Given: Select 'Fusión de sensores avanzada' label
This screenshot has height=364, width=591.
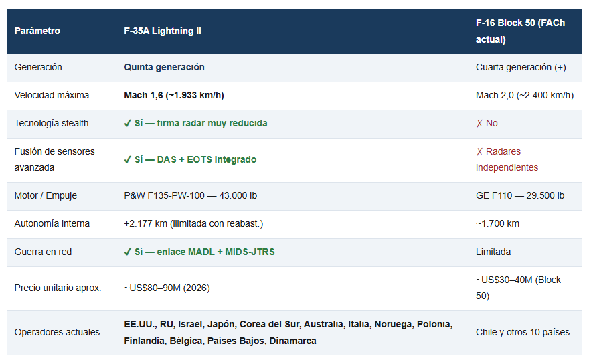Looking at the screenshot, I should point(55,159).
